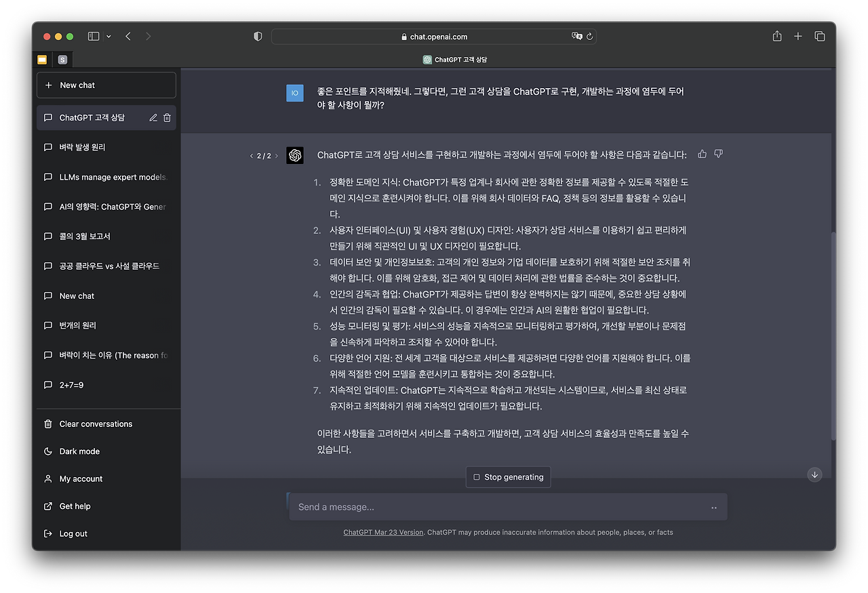This screenshot has height=593, width=868.
Task: Click the plus icon to open a new tab
Action: 797,36
